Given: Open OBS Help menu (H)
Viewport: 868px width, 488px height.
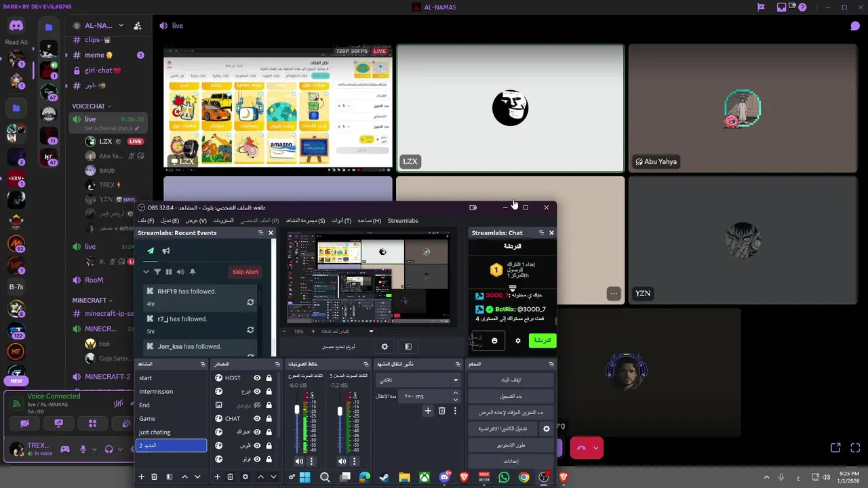Looking at the screenshot, I should [x=370, y=221].
